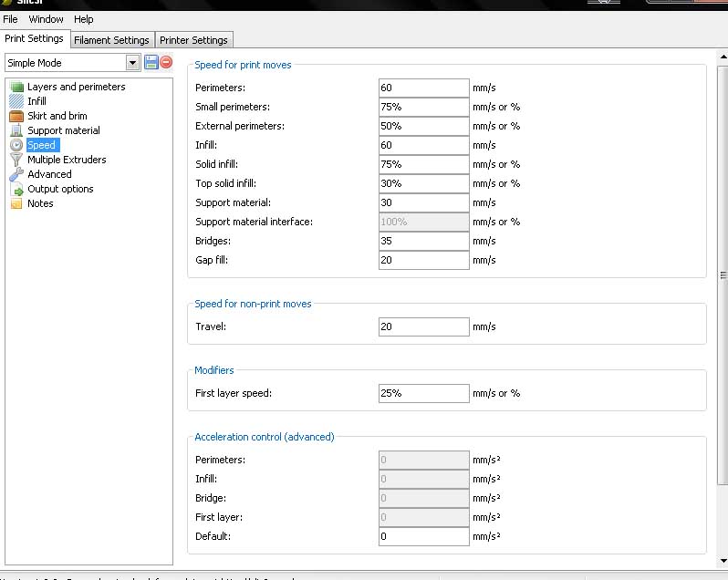Click the Skirt and brim orange icon

point(16,116)
